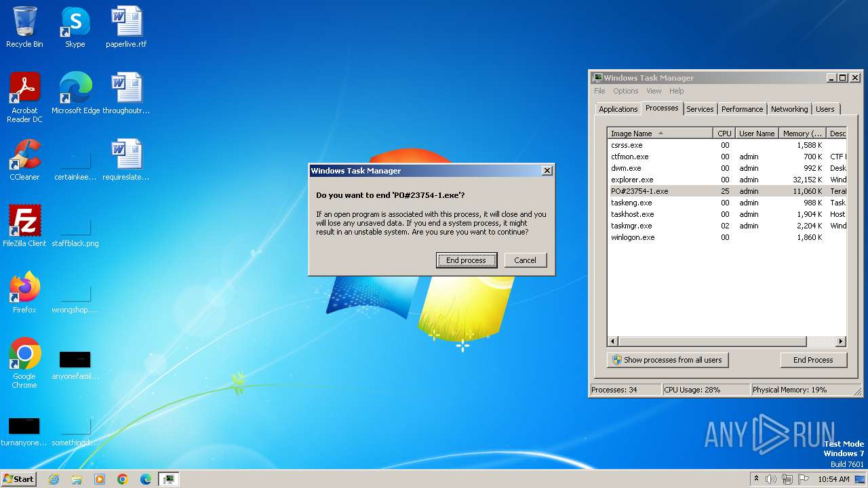This screenshot has height=488, width=868.
Task: Select ctfmon.exe process row
Action: (727, 157)
